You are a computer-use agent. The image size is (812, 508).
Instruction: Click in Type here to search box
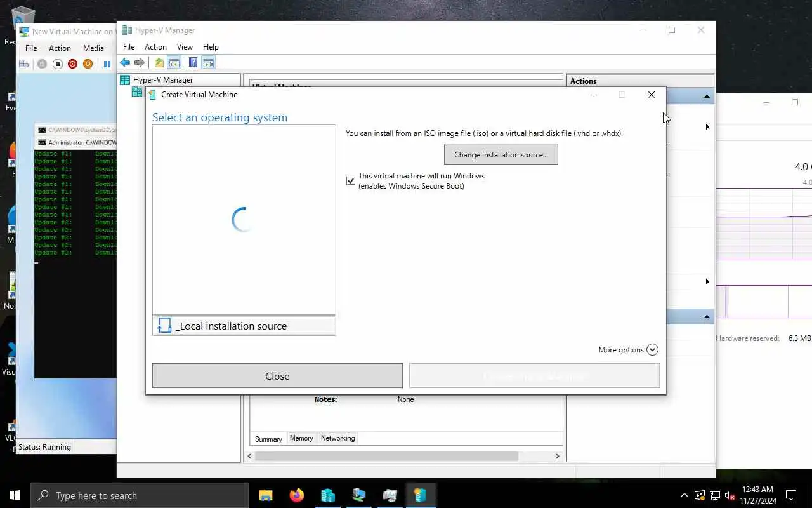(139, 495)
